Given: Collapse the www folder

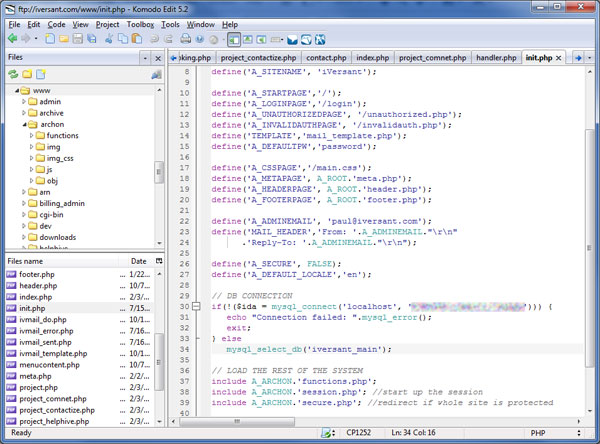Looking at the screenshot, I should pos(16,91).
